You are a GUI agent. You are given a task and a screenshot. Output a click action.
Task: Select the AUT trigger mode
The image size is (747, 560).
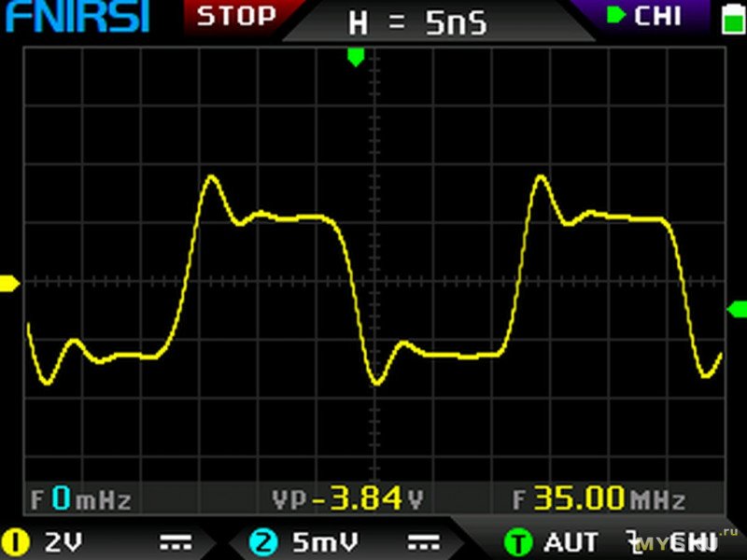pos(570,541)
